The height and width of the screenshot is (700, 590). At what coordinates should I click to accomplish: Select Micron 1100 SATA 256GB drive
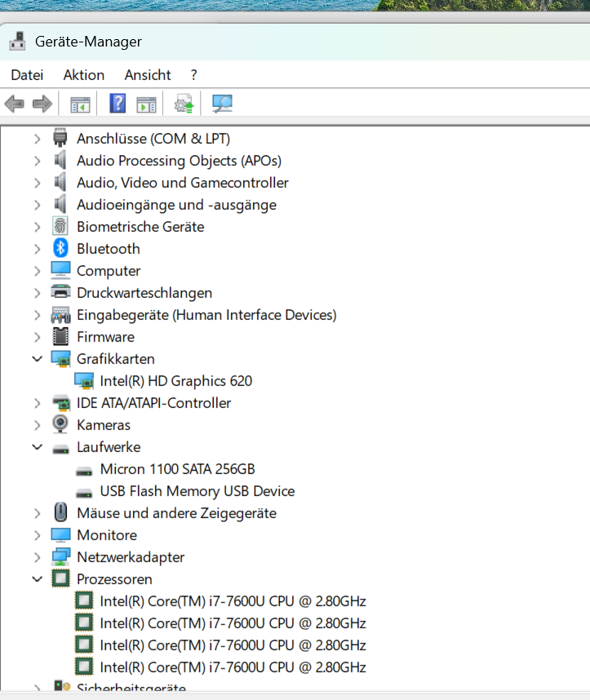pyautogui.click(x=177, y=469)
